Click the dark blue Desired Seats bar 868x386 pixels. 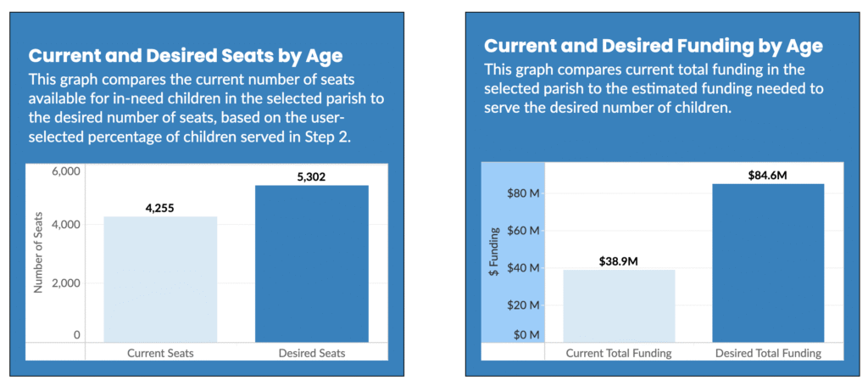311,263
